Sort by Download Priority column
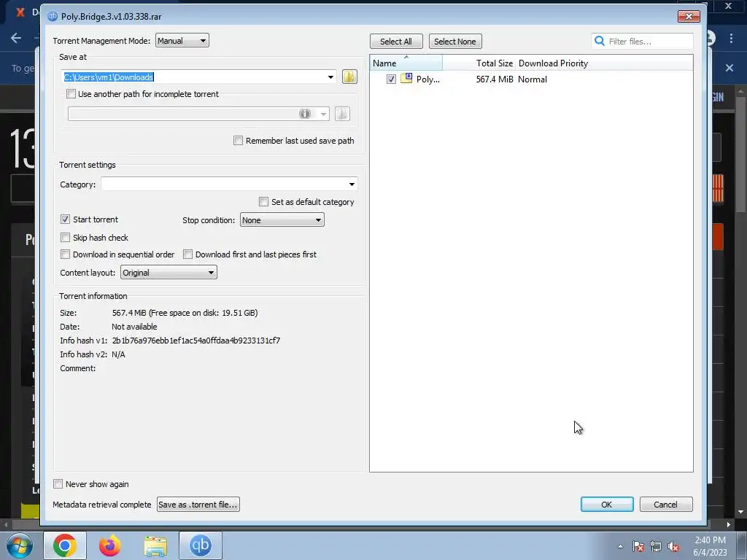The height and width of the screenshot is (560, 747). point(553,63)
